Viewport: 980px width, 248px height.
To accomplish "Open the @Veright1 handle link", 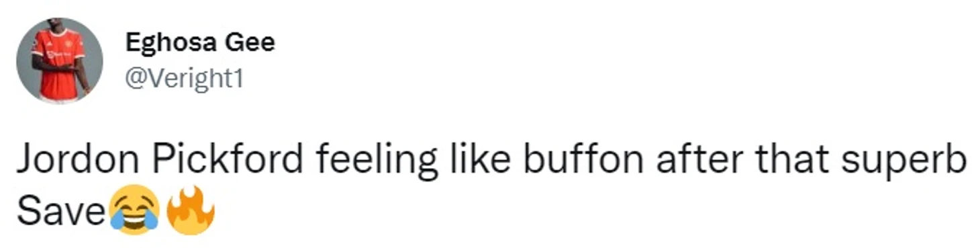I will (183, 78).
